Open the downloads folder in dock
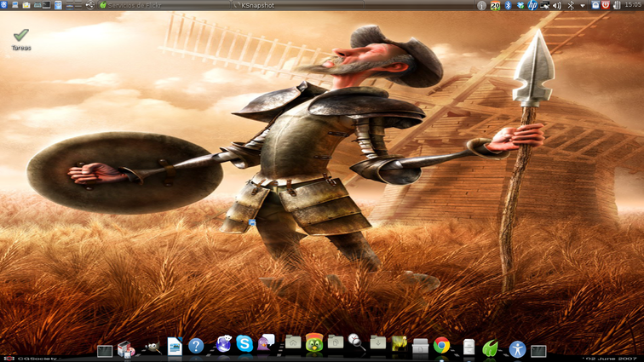 click(x=378, y=342)
